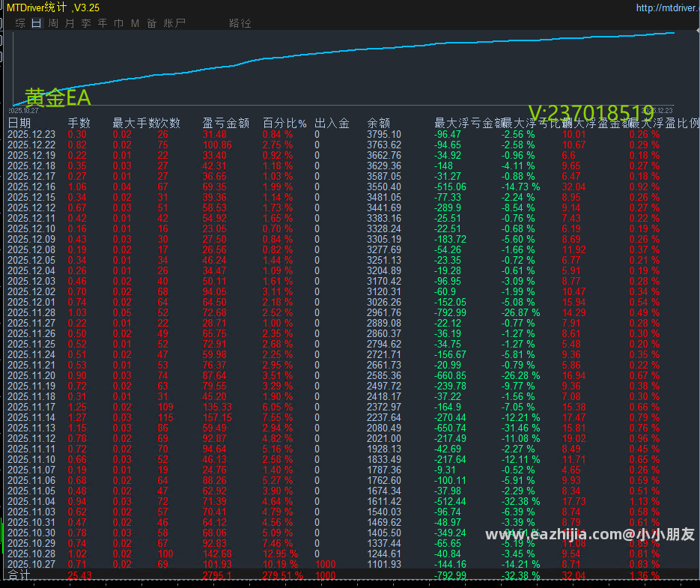This screenshot has height=588, width=700.
Task: Click the 最大手数次数 column header
Action: (x=147, y=123)
